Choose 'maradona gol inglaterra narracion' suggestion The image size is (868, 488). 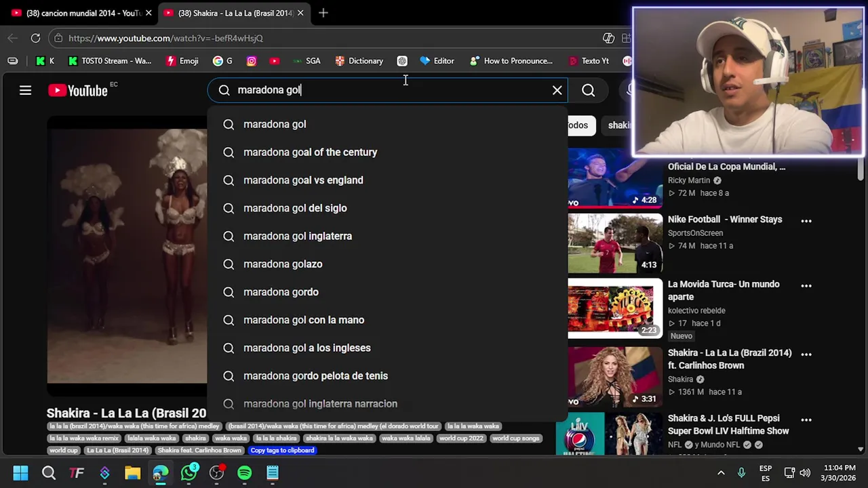point(387,404)
